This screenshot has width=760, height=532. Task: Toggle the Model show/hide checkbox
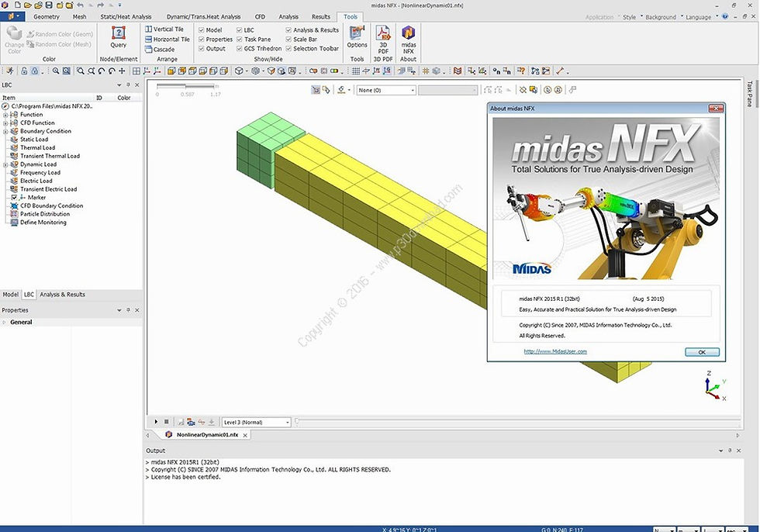[x=202, y=30]
